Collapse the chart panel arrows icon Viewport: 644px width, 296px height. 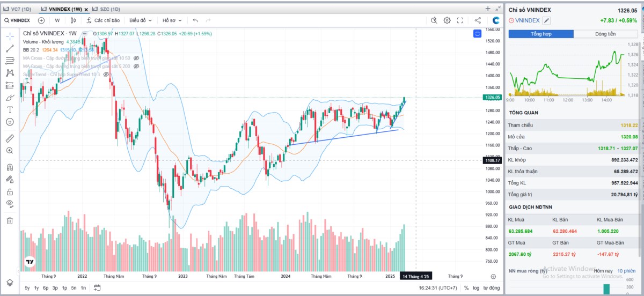pyautogui.click(x=497, y=9)
